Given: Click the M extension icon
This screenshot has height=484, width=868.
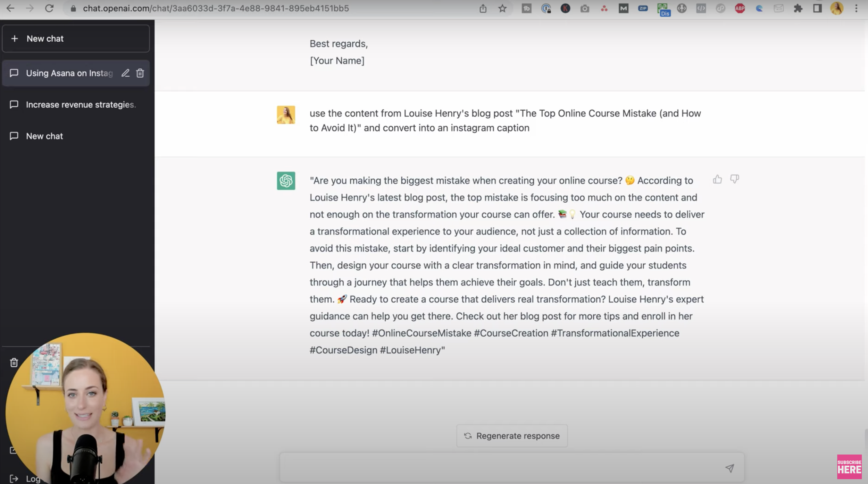Looking at the screenshot, I should 623,8.
